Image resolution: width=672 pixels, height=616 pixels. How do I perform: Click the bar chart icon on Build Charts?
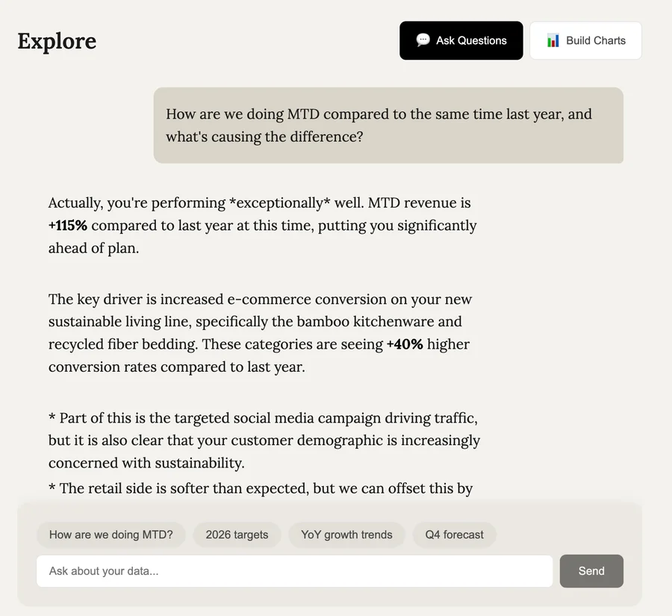553,40
